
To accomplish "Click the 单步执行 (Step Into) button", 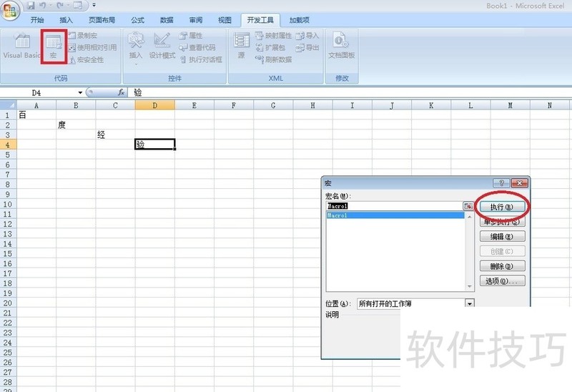I will point(503,222).
